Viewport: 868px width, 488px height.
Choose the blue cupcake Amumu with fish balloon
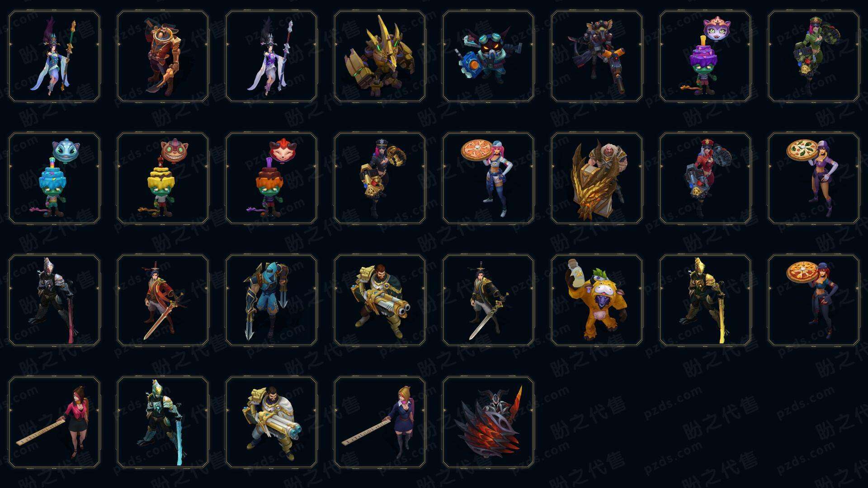54,178
